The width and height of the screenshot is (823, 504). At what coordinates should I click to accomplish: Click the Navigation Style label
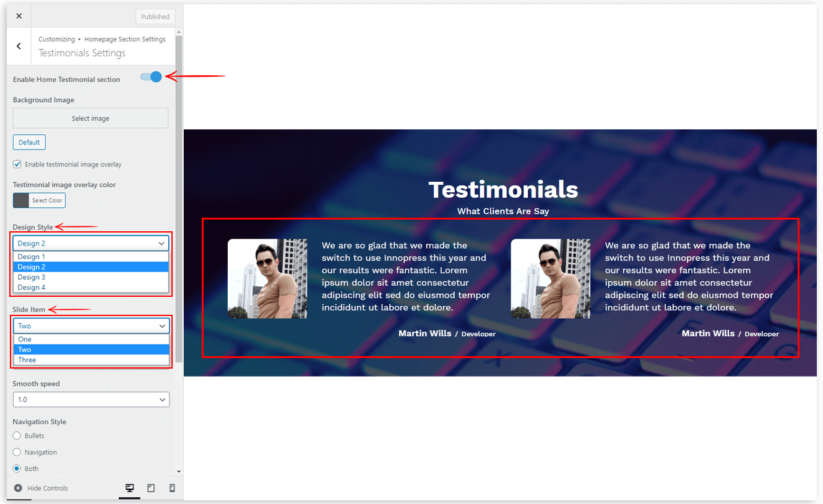click(40, 422)
